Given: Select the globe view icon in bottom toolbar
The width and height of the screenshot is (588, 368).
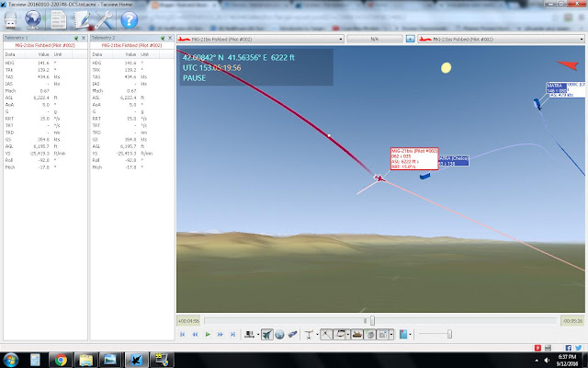Looking at the screenshot, I should click(x=279, y=334).
